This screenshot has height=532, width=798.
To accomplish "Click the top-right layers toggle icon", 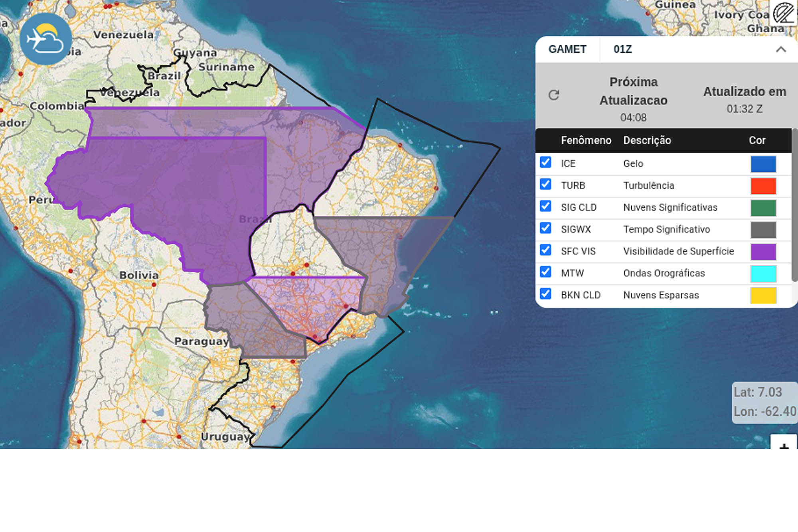I will (783, 13).
